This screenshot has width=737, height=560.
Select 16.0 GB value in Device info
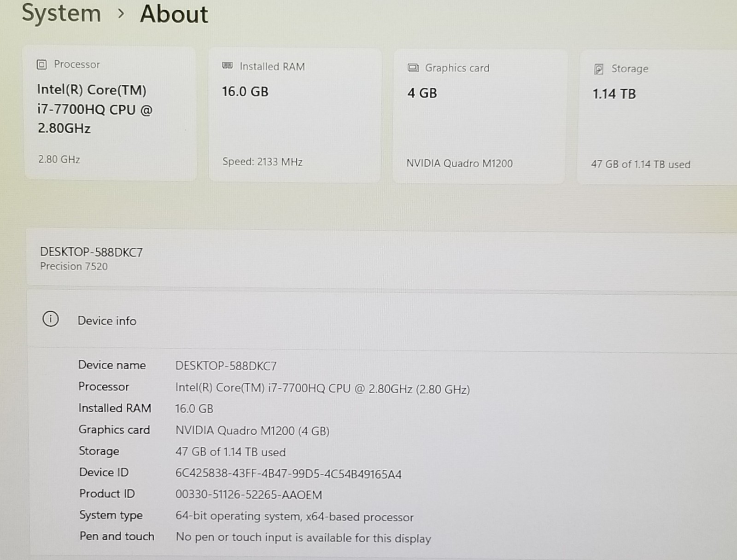tap(194, 408)
